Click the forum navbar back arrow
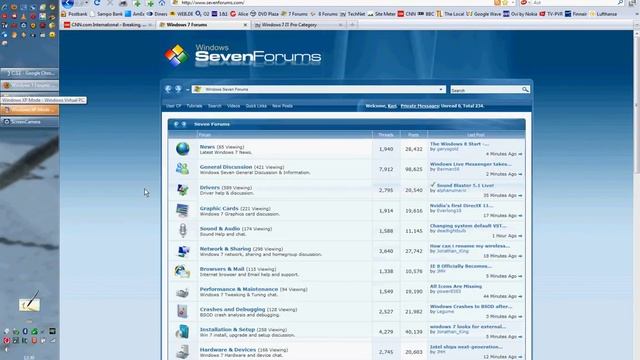Screen dimensions: 640x360 click(168, 89)
